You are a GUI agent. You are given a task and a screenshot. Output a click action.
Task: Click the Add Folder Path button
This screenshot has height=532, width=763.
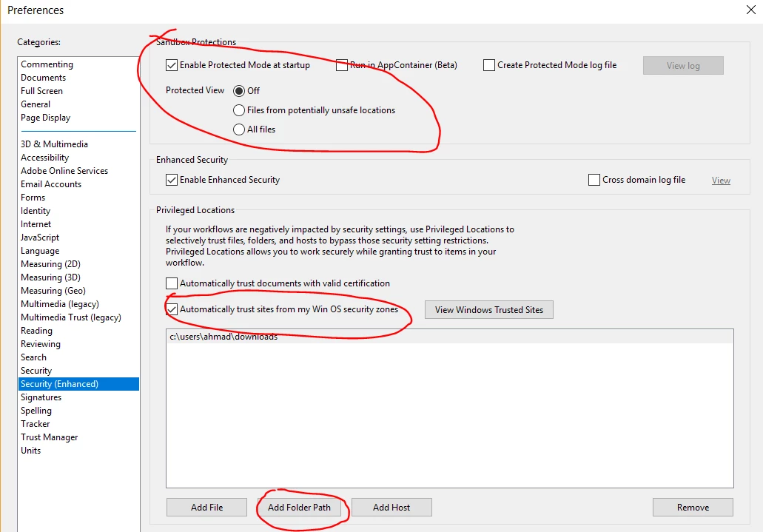pos(299,507)
